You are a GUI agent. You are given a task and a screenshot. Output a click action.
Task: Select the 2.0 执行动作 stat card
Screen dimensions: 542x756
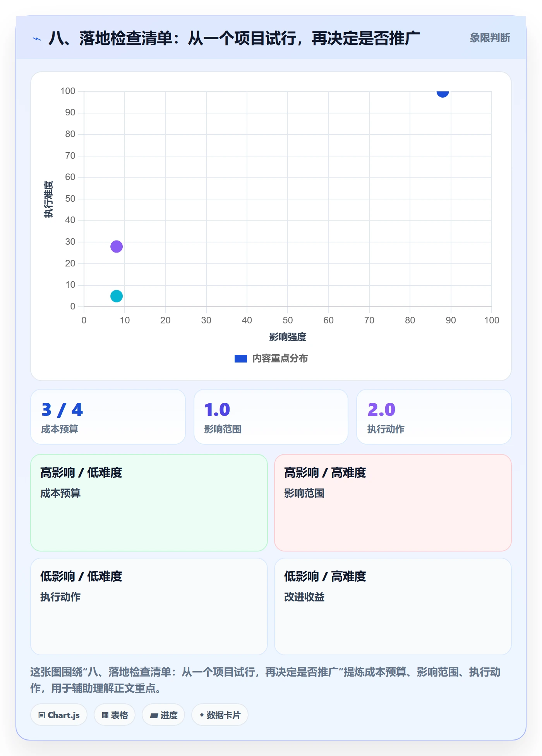434,417
